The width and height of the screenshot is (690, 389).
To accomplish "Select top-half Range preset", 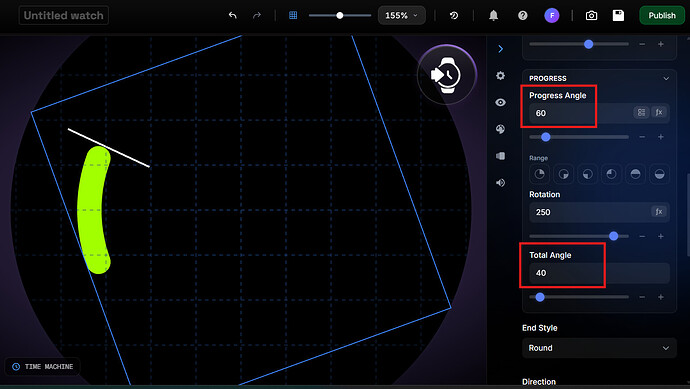I will pos(635,174).
